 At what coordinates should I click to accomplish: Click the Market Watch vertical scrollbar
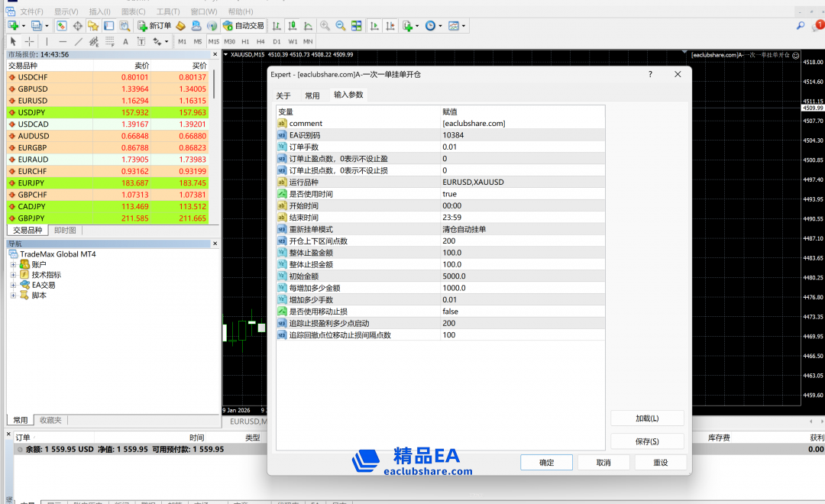click(x=215, y=84)
